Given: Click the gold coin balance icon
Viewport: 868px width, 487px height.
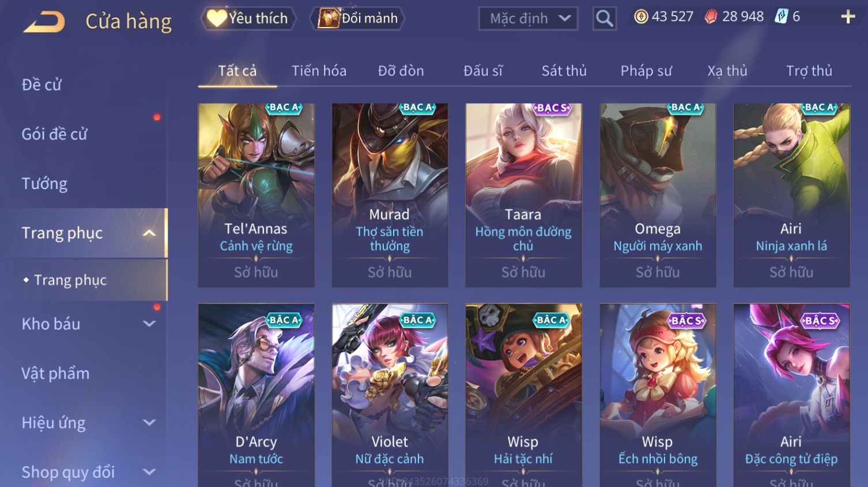Looking at the screenshot, I should (641, 17).
